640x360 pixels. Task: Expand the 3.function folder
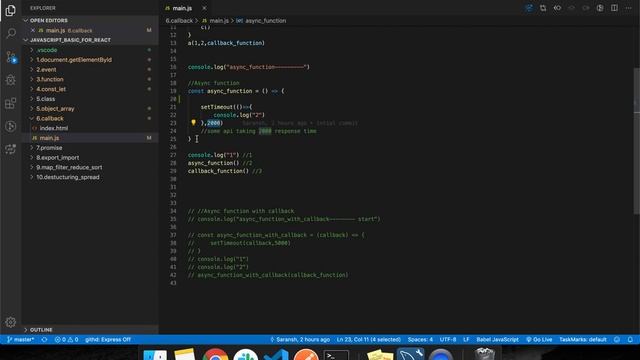click(50, 79)
